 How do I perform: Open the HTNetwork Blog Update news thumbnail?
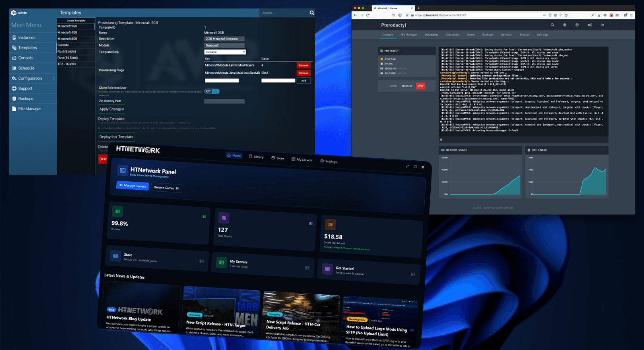coord(140,308)
